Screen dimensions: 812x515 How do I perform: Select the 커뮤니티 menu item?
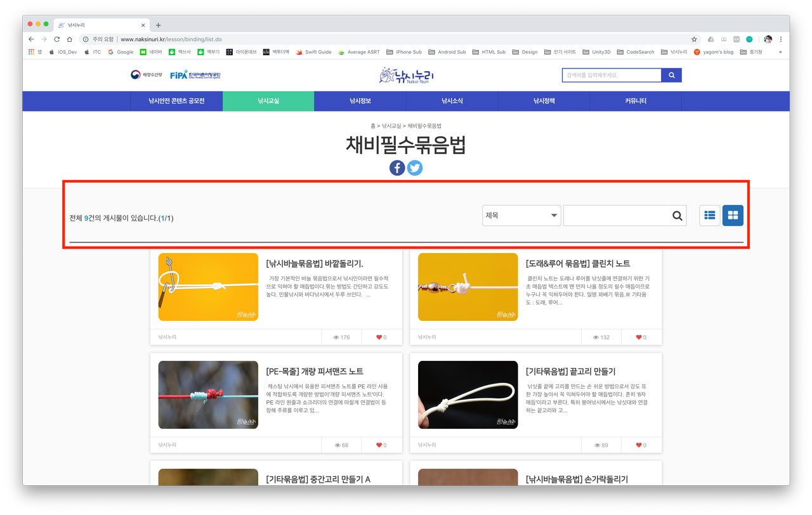[634, 101]
